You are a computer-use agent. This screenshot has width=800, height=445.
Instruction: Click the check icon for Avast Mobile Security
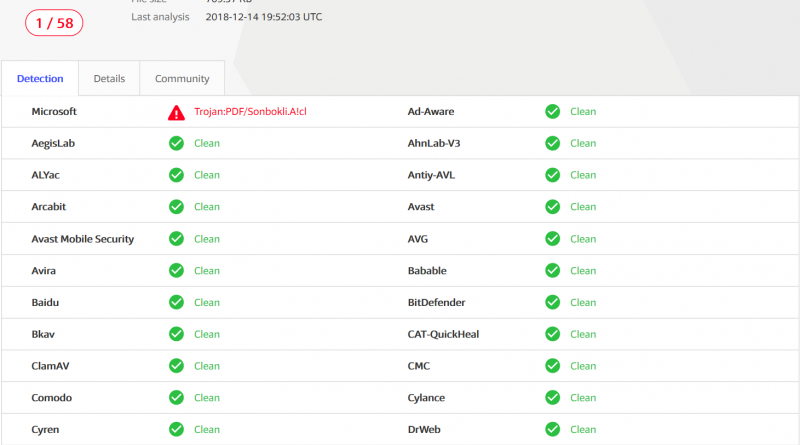[x=177, y=239]
